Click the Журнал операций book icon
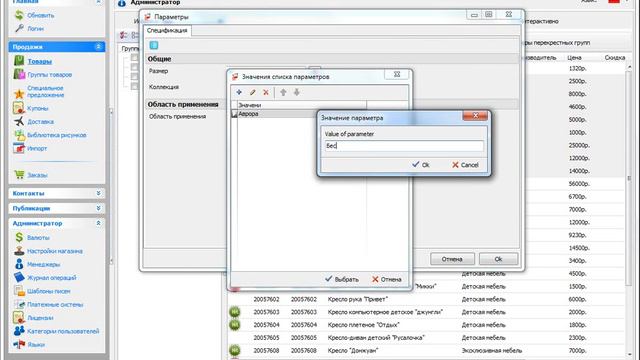This screenshot has width=640, height=360. pos(19,277)
